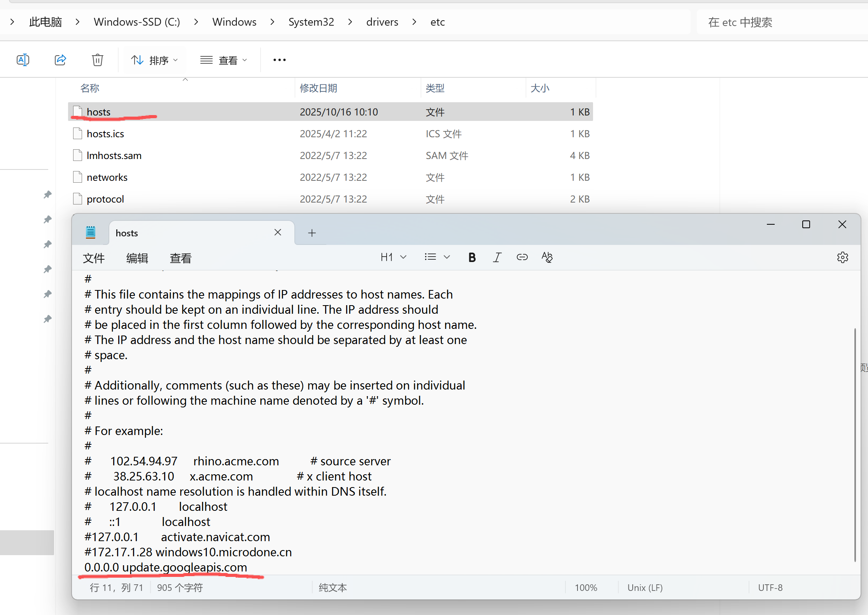This screenshot has height=615, width=868.
Task: Click the System32 breadcrumb segment
Action: click(311, 22)
